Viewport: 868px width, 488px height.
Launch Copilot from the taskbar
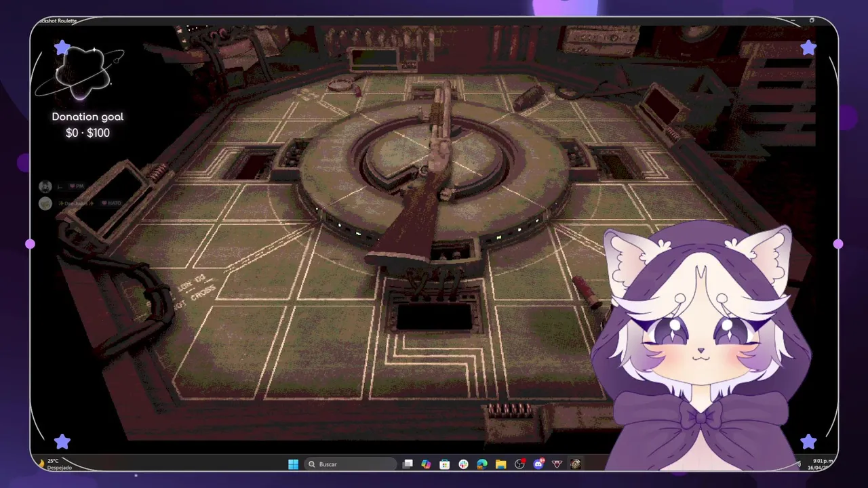pyautogui.click(x=426, y=464)
